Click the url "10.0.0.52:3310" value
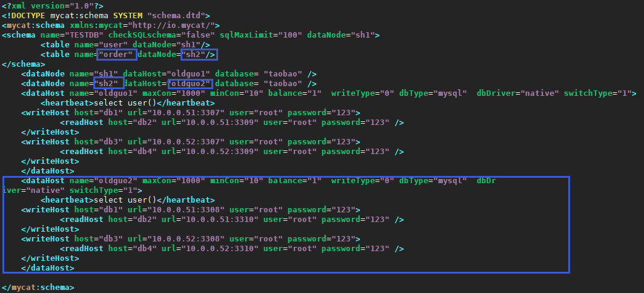The width and height of the screenshot is (644, 293). tap(220, 249)
